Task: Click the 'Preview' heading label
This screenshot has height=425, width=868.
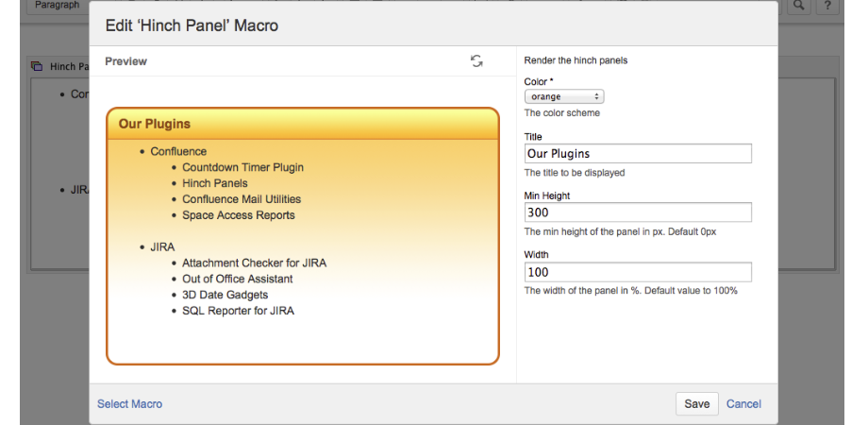Action: [126, 61]
